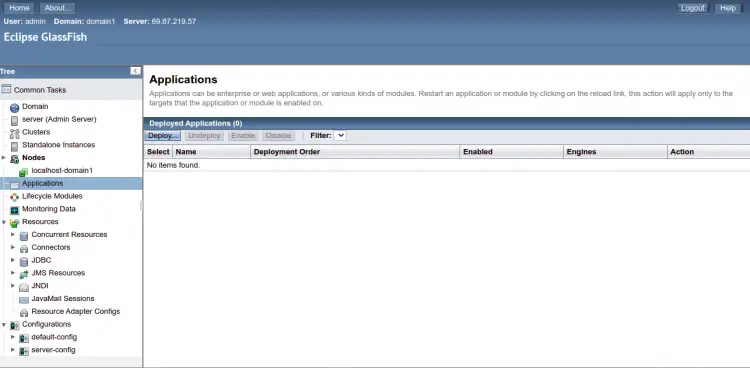
Task: Click the Domain globe icon
Action: click(14, 108)
